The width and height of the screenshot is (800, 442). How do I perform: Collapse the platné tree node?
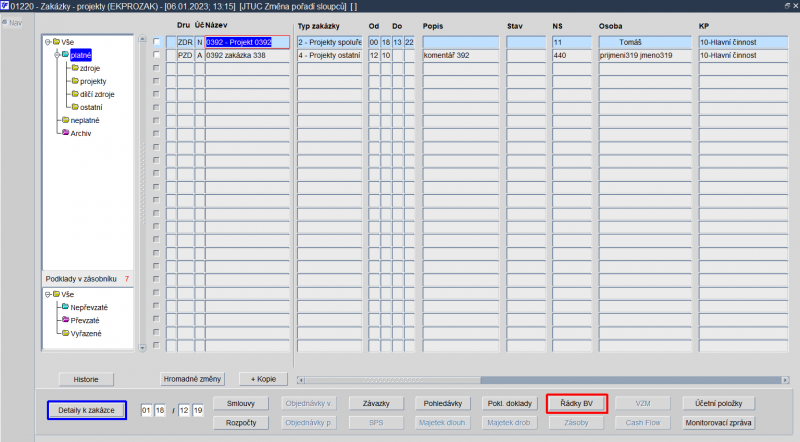click(x=57, y=55)
